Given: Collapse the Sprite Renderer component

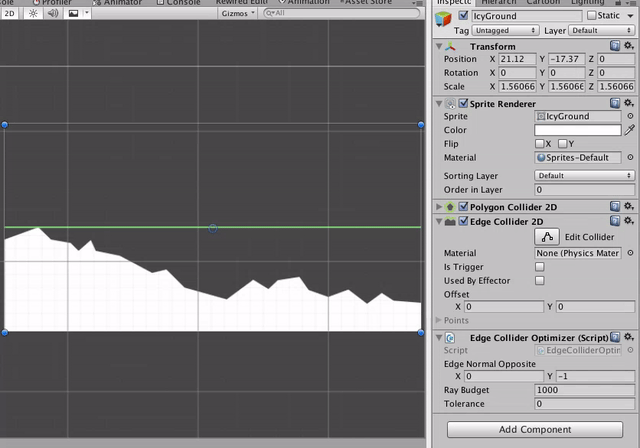Looking at the screenshot, I should (439, 104).
